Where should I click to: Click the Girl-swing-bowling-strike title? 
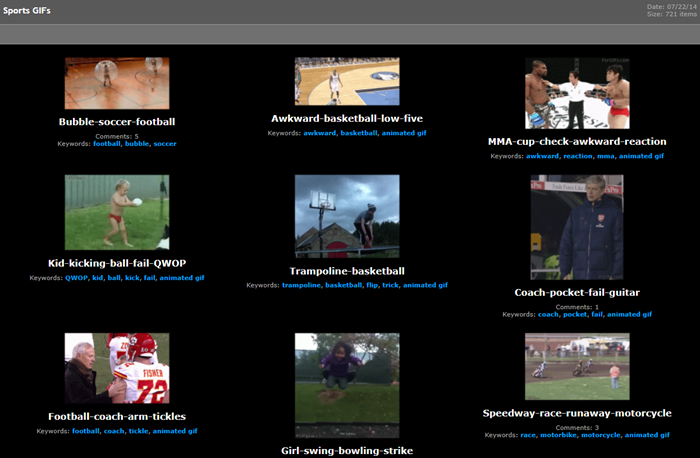pyautogui.click(x=347, y=451)
